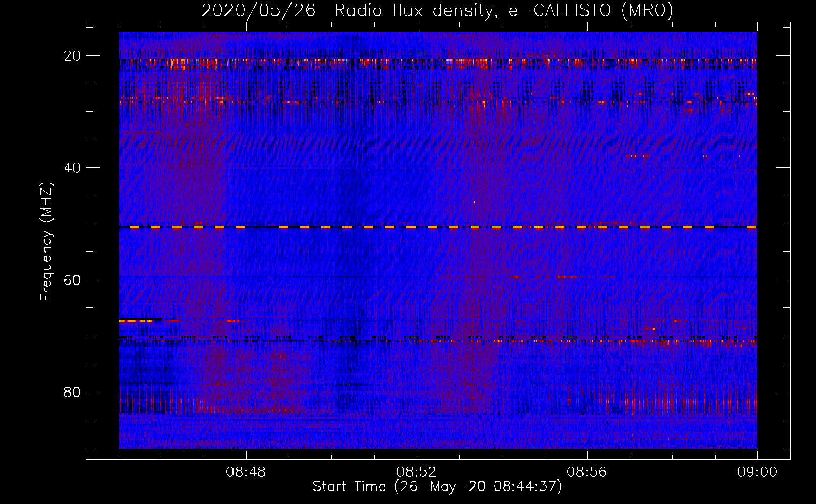The height and width of the screenshot is (504, 816).
Task: Click the 60 MHz frequency tick label
Action: [x=72, y=280]
